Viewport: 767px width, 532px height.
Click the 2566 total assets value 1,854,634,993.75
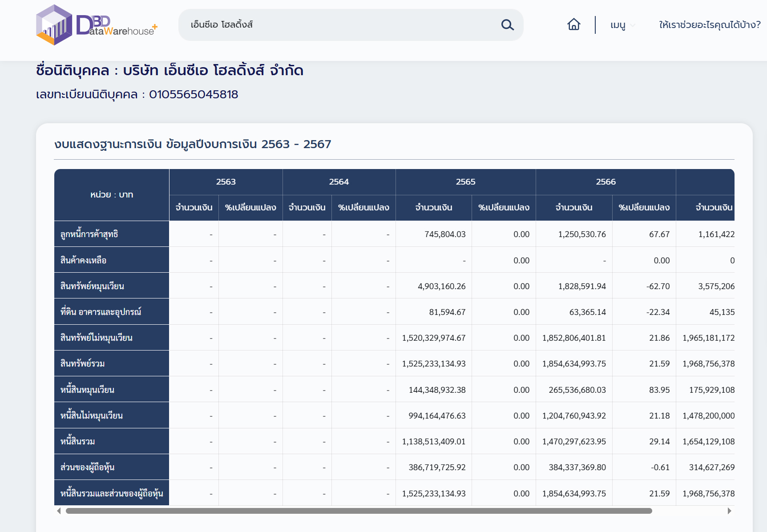tap(574, 364)
